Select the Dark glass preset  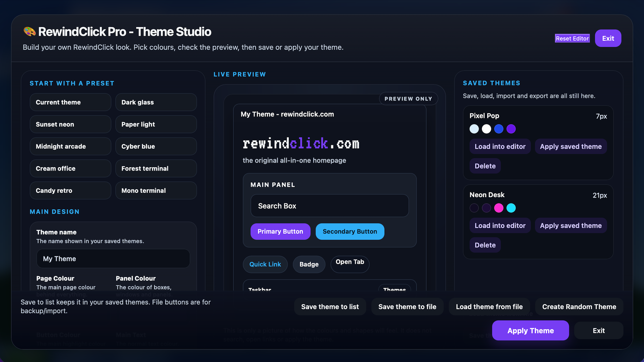[156, 102]
